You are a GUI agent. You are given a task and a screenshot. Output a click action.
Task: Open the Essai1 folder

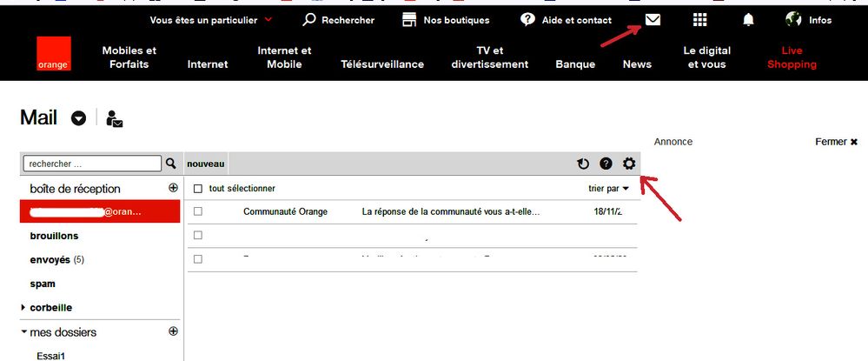(x=51, y=356)
